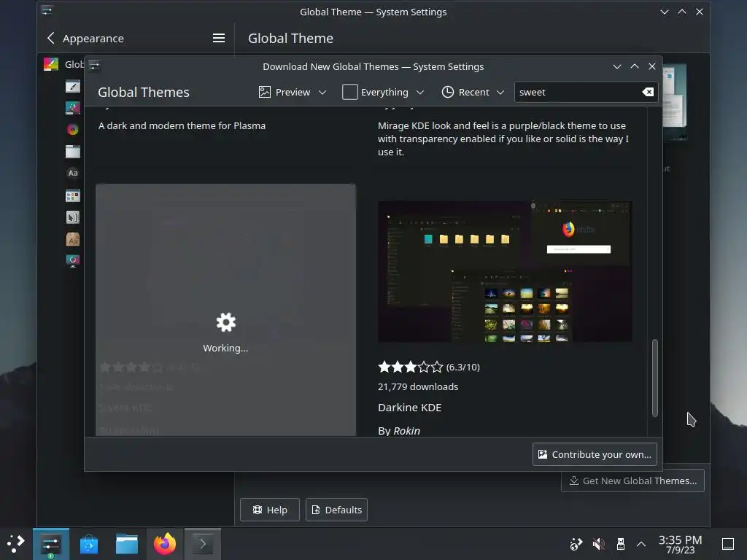
Task: Click the Darkine KDE preview thumbnail
Action: coord(505,271)
